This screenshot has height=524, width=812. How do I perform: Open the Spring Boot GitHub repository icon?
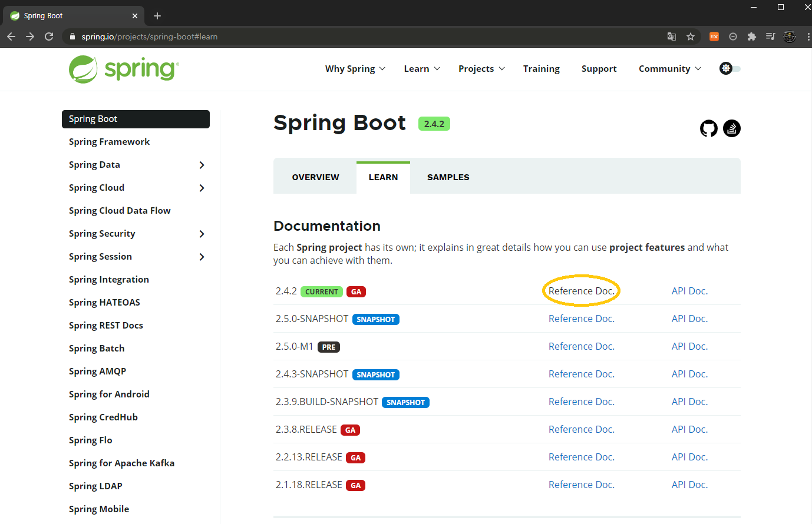pyautogui.click(x=709, y=128)
